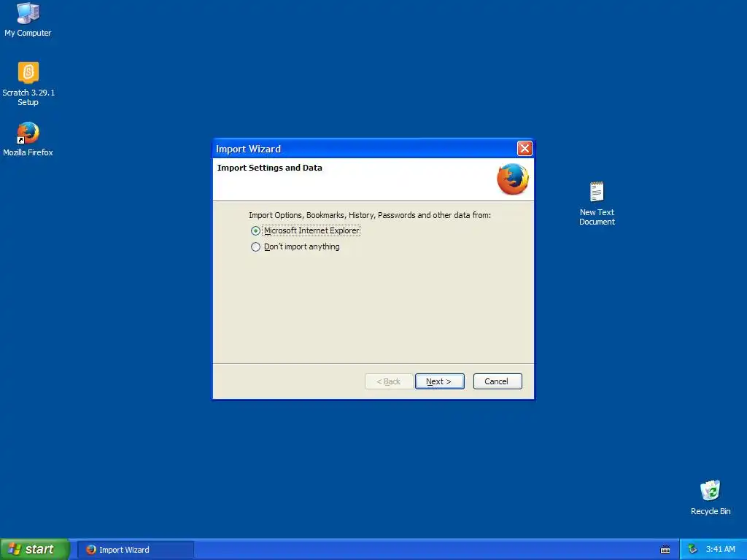Click the keyboard icon in the taskbar
This screenshot has height=560, width=747.
pyautogui.click(x=665, y=550)
